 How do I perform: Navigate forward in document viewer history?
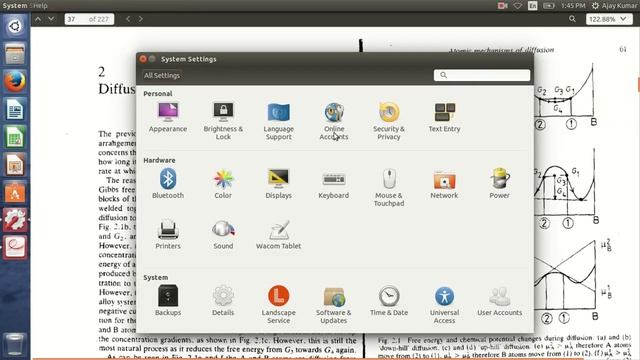pos(141,19)
